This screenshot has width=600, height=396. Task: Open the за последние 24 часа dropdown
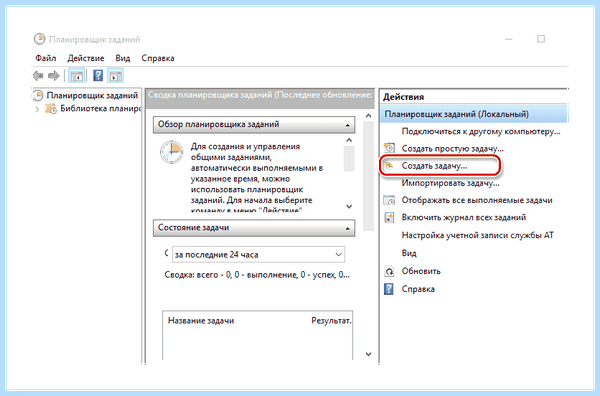(258, 254)
